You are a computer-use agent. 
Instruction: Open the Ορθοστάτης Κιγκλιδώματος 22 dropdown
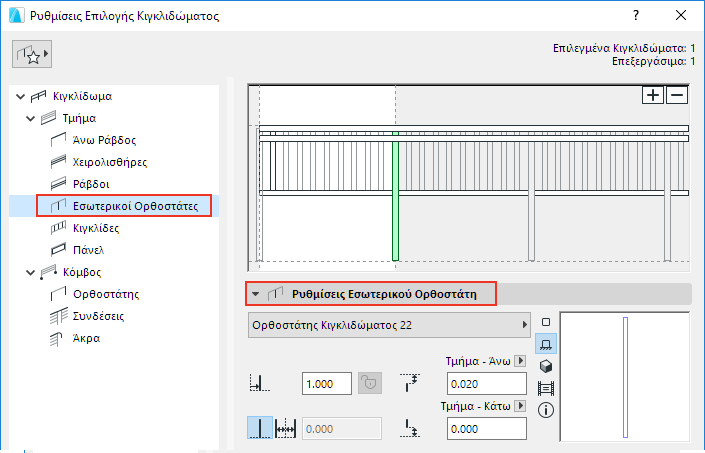point(389,325)
